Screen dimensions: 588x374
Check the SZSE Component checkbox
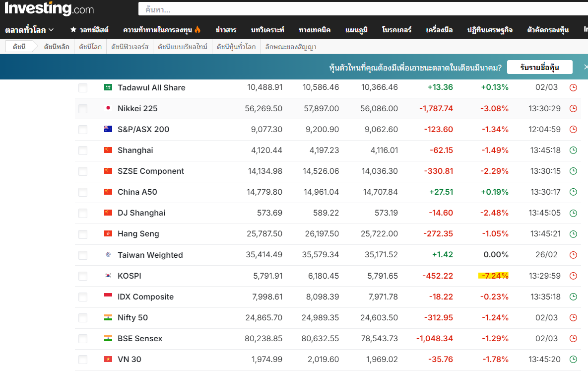click(83, 172)
